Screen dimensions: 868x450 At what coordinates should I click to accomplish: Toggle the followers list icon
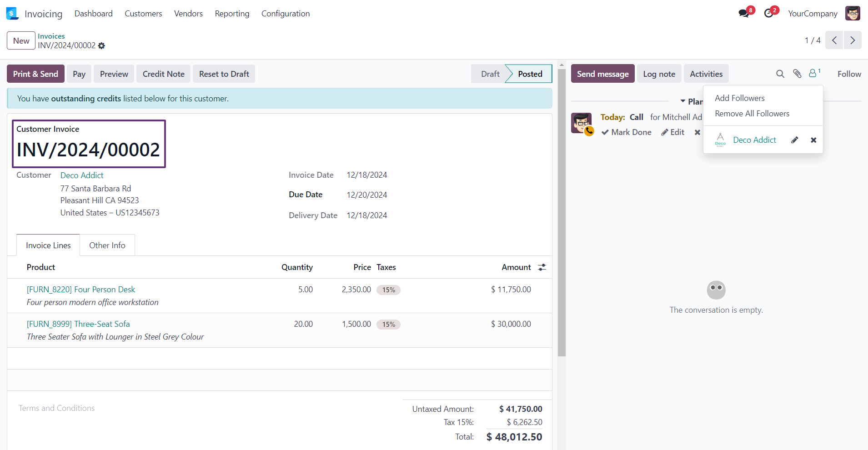tap(814, 73)
